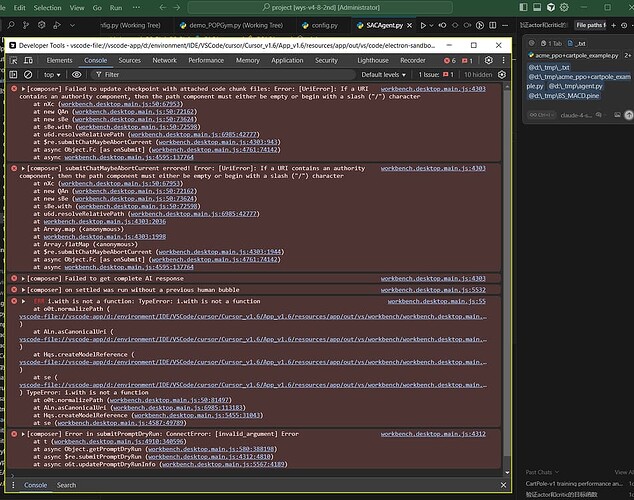Show the console sidebar panel icon
The image size is (634, 500).
click(x=13, y=74)
